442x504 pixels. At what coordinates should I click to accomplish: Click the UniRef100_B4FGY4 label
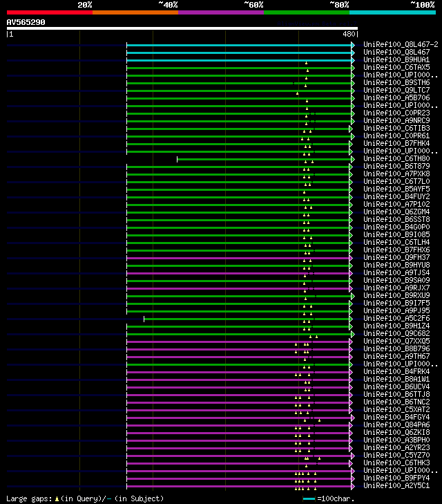tap(396, 417)
